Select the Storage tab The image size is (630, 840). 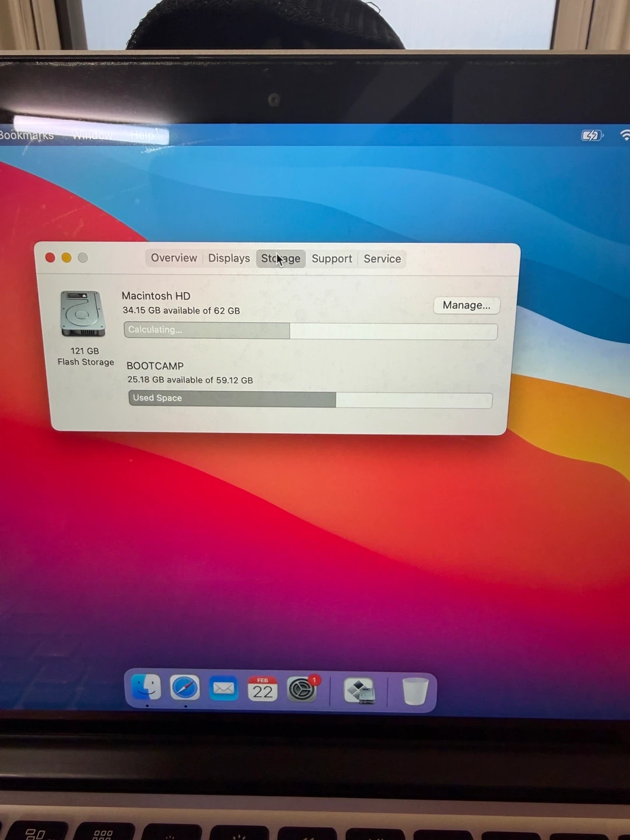[281, 258]
